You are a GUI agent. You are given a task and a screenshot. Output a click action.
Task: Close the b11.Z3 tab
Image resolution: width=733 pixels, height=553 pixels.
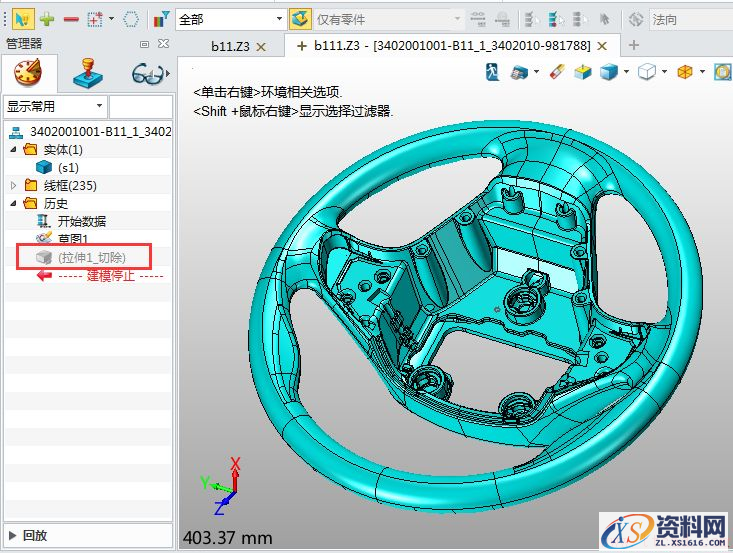click(x=261, y=47)
